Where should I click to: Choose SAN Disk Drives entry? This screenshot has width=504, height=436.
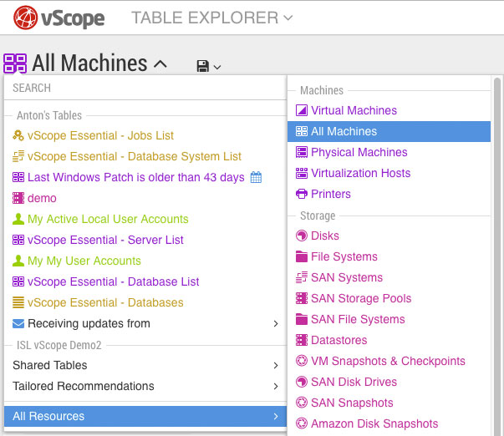click(354, 382)
